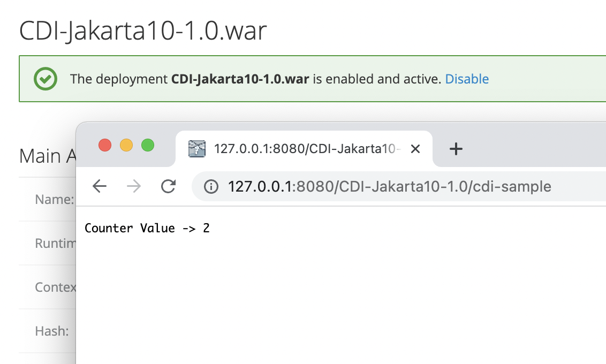This screenshot has width=606, height=364.
Task: Reload the cdi-sample page
Action: click(x=169, y=186)
